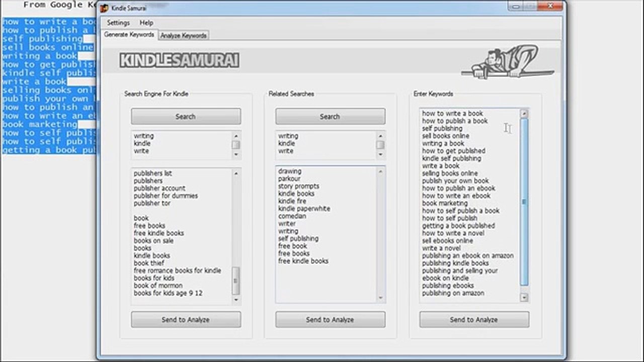Screen dimensions: 644x362
Task: Click 'kindle self publishing' in Enter Keywords
Action: click(452, 158)
